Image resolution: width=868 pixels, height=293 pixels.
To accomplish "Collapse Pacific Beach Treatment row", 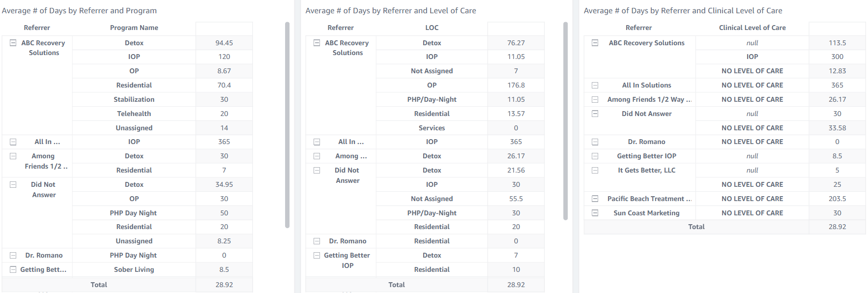I will [x=595, y=199].
